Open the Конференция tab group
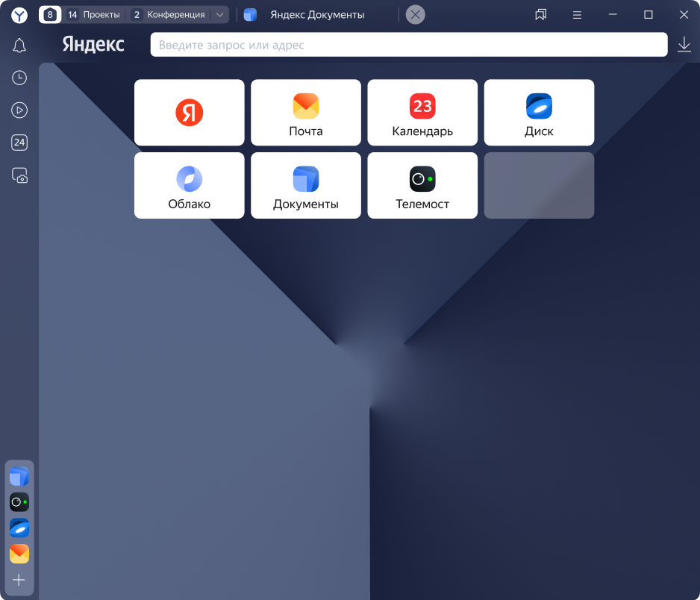Screen dimensions: 700x600 click(x=168, y=15)
